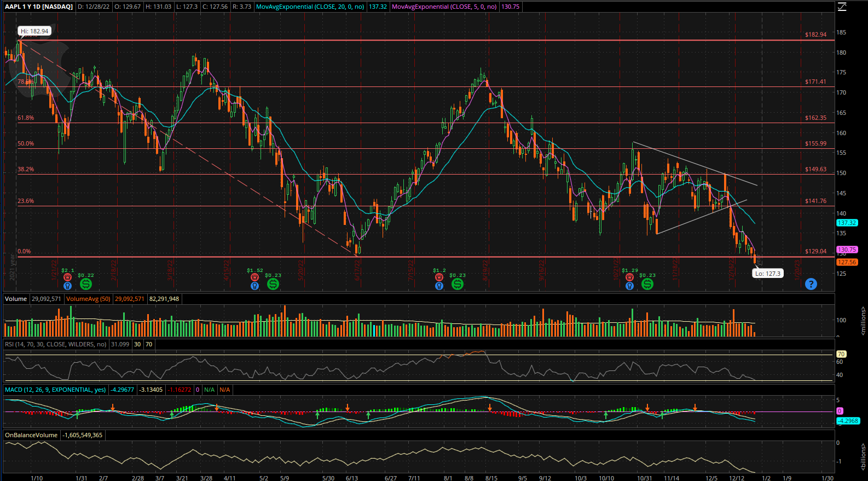
Task: Open the blue question mark help icon
Action: point(811,284)
